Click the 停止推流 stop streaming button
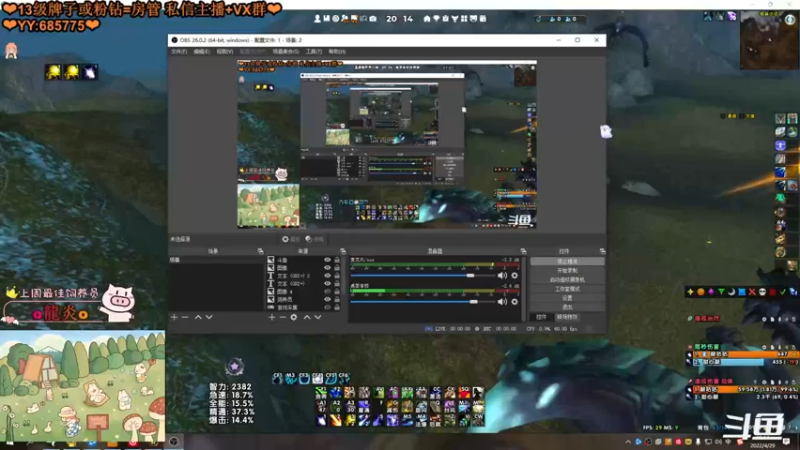Viewport: 800px width, 450px height. click(x=567, y=261)
